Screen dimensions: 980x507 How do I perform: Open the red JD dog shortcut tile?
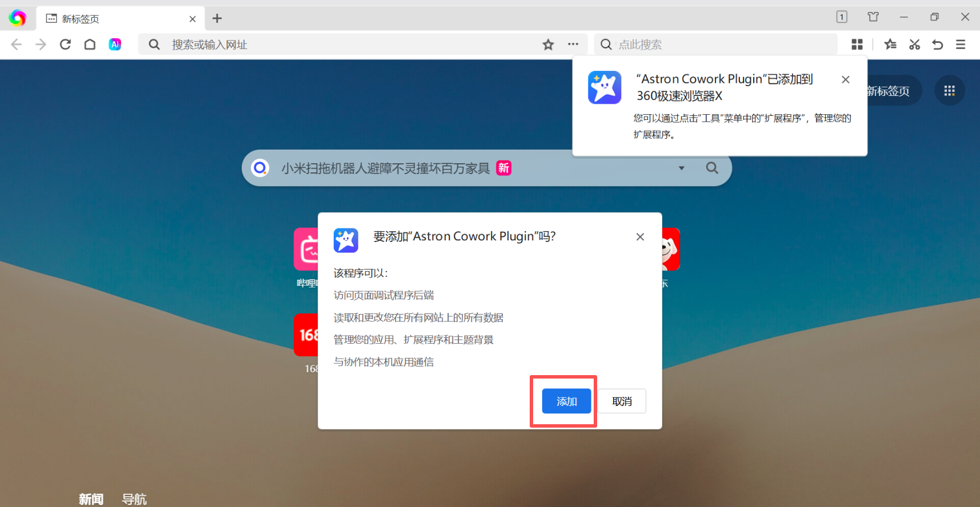pyautogui.click(x=671, y=249)
